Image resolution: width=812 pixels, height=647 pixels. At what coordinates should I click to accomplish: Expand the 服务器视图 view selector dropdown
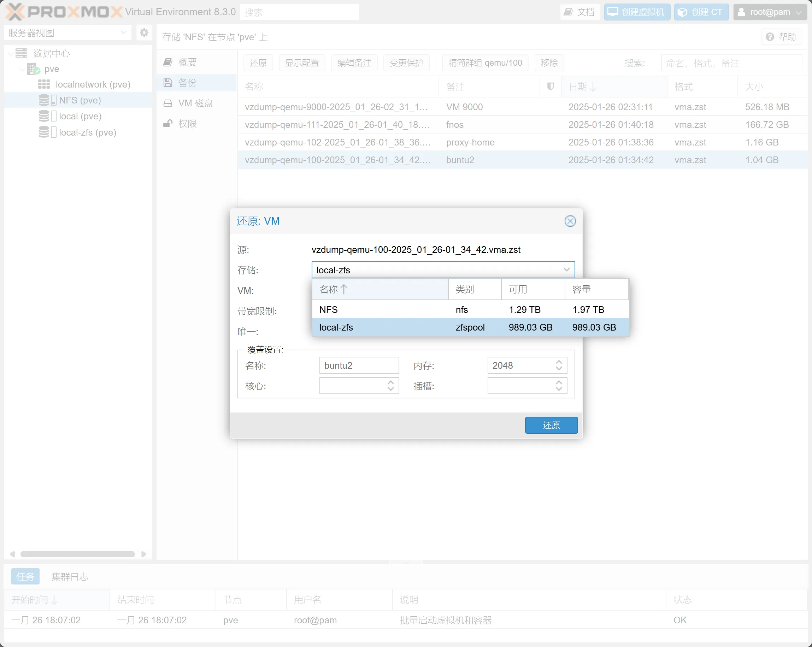coord(123,33)
